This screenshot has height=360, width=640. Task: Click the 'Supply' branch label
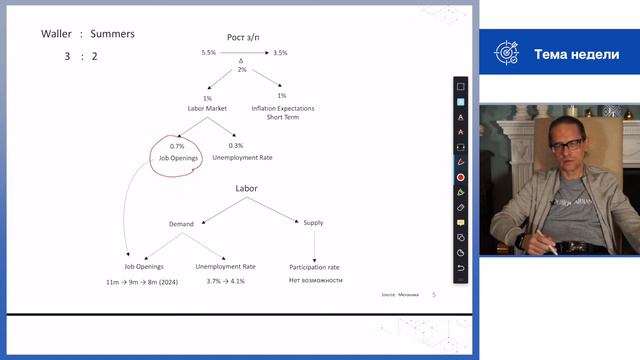pyautogui.click(x=313, y=223)
